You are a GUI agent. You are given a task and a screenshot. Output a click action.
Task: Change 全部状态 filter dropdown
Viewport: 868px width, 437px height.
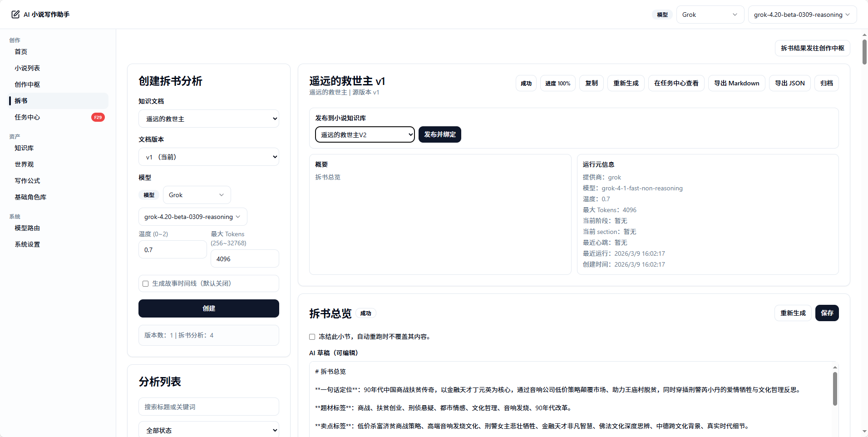click(208, 429)
